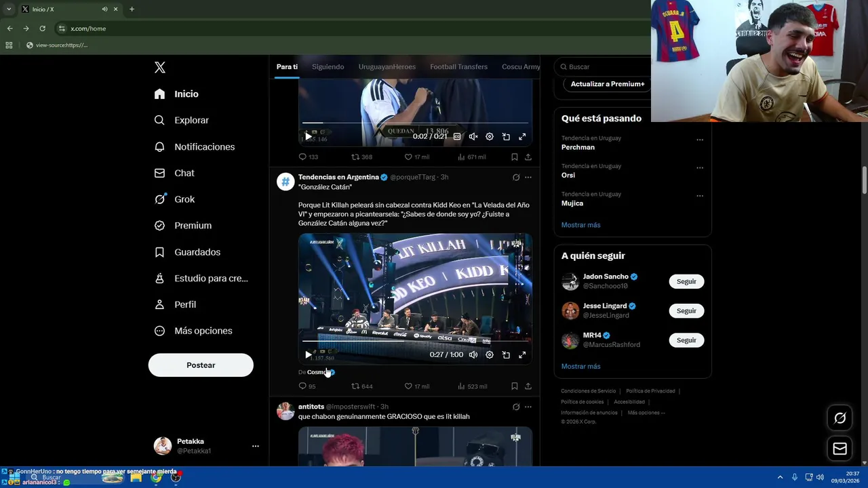Open Estudio para creadores
The width and height of the screenshot is (868, 488).
[x=201, y=279]
